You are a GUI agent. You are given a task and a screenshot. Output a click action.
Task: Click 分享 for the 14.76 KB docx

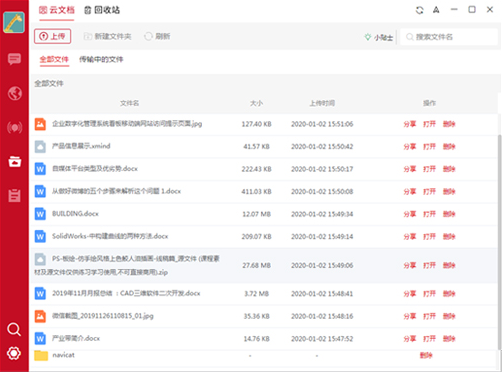[x=409, y=339]
